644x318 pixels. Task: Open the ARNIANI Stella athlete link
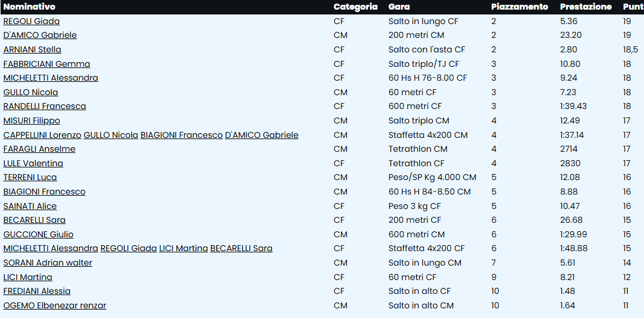pos(33,49)
